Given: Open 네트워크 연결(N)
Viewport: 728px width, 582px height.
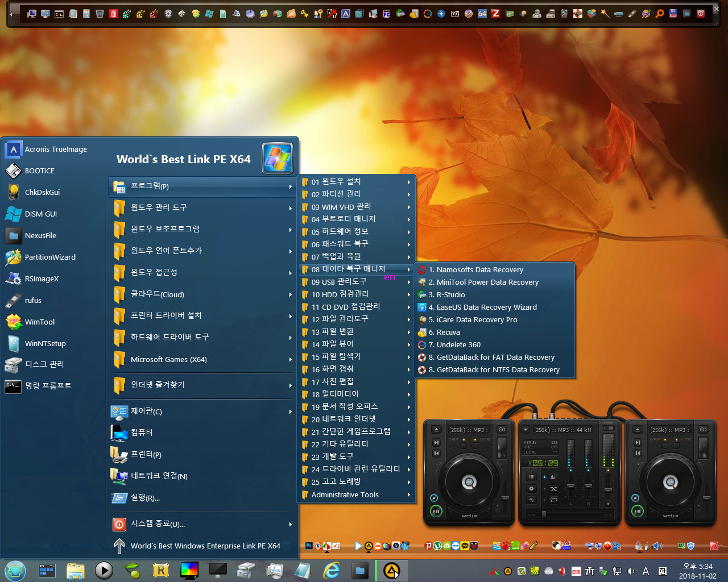Looking at the screenshot, I should (202, 476).
